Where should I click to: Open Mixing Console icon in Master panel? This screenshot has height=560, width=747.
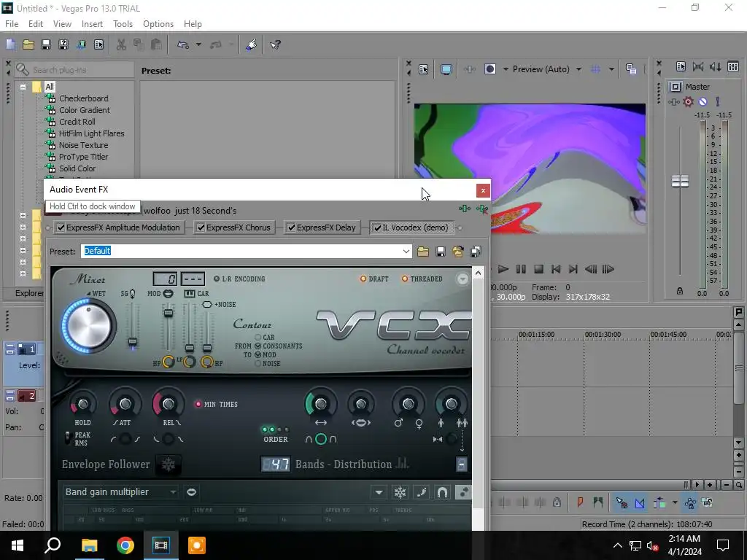tap(733, 67)
